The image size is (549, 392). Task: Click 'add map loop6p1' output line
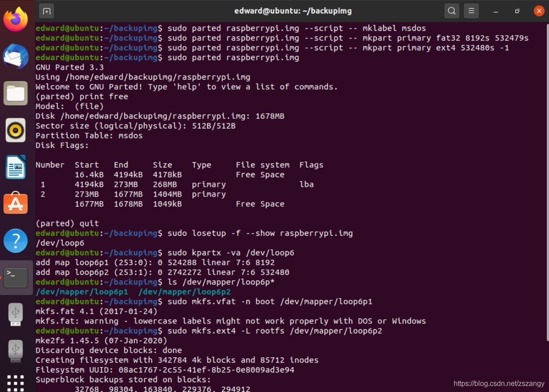coord(155,263)
